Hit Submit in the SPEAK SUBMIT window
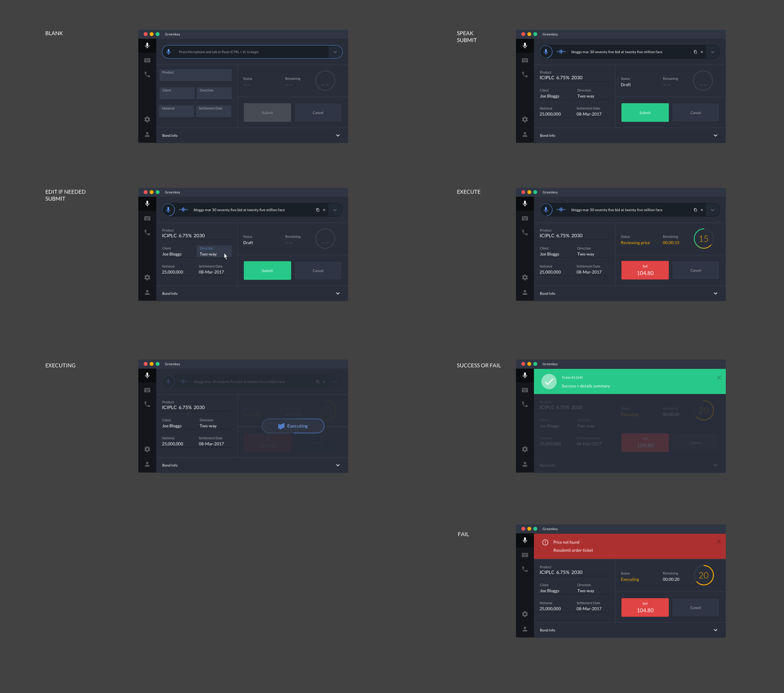Image resolution: width=784 pixels, height=693 pixels. pyautogui.click(x=645, y=113)
